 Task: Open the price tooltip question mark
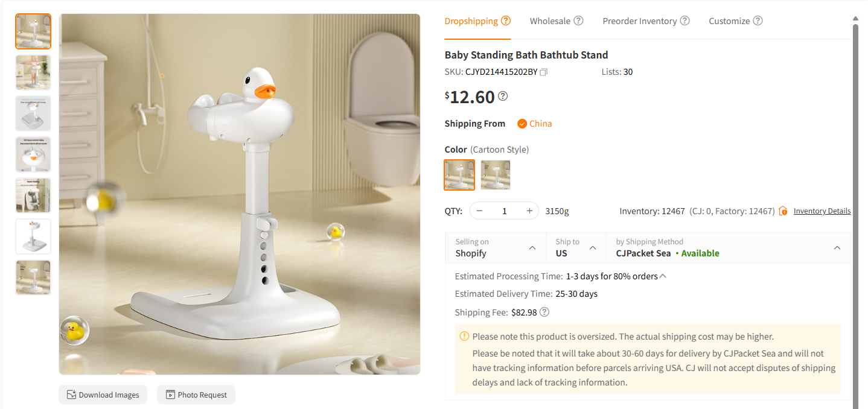pyautogui.click(x=503, y=96)
